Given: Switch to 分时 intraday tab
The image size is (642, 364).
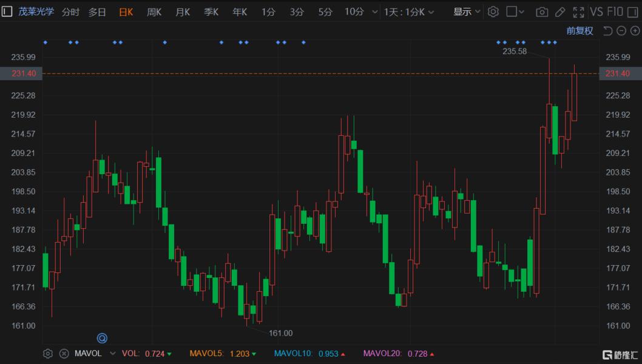Looking at the screenshot, I should (x=70, y=12).
